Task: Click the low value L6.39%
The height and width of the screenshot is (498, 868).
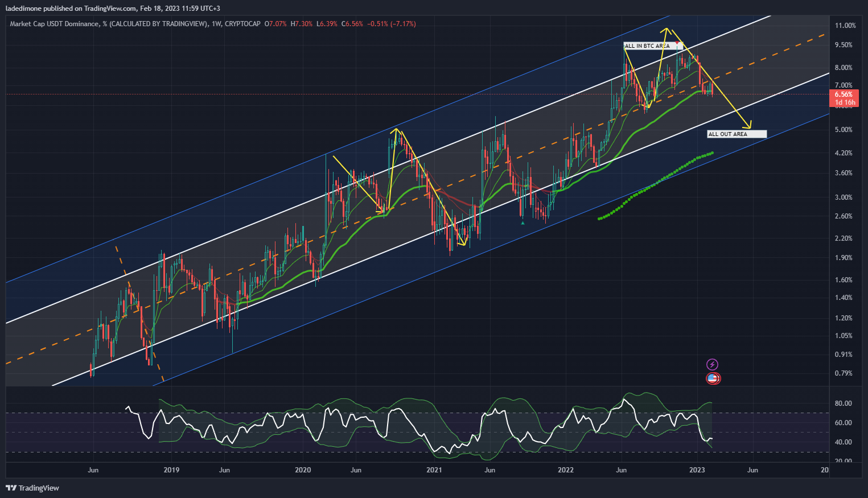Action: [327, 24]
